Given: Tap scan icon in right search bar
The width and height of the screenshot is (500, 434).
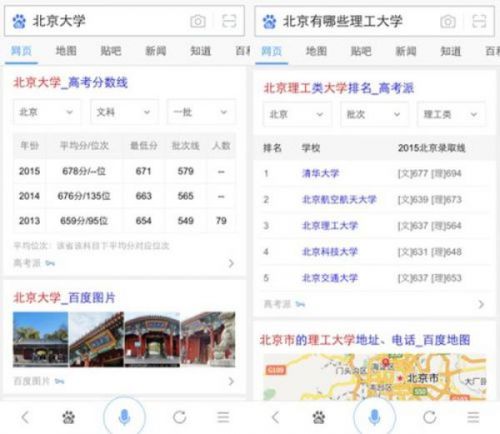Looking at the screenshot, I should pyautogui.click(x=479, y=22).
